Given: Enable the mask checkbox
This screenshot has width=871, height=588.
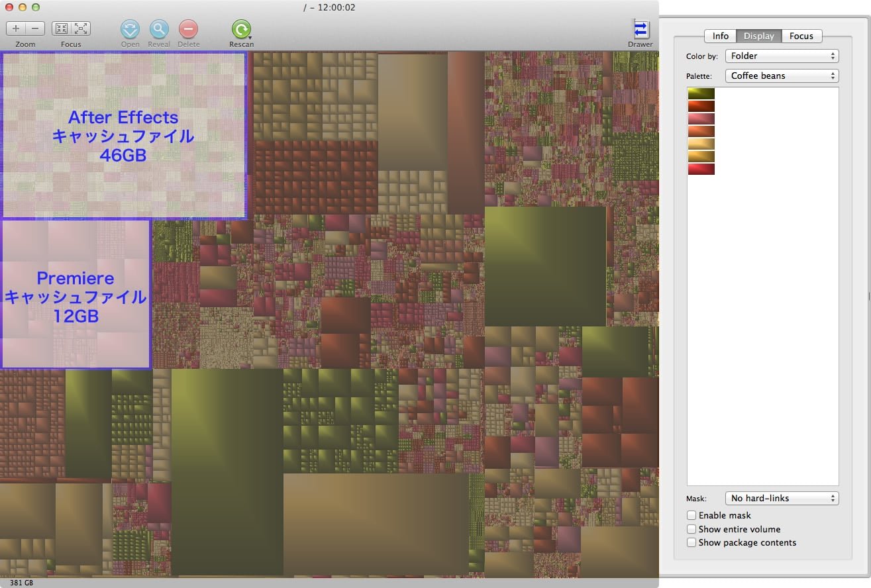Looking at the screenshot, I should 692,515.
